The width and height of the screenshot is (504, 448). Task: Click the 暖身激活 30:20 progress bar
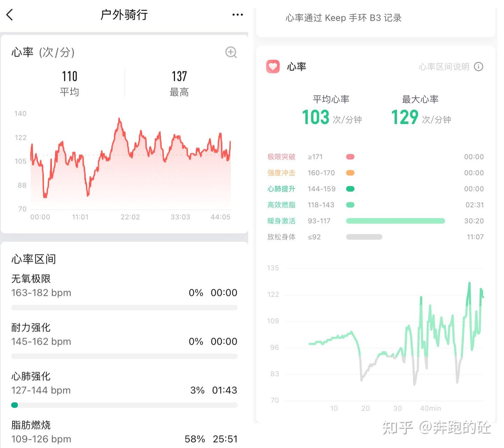395,221
